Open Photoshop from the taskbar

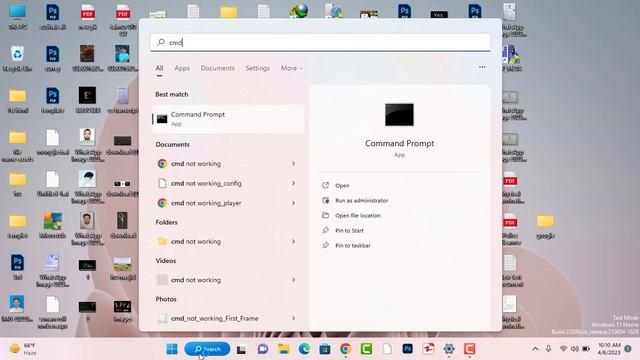(407, 349)
